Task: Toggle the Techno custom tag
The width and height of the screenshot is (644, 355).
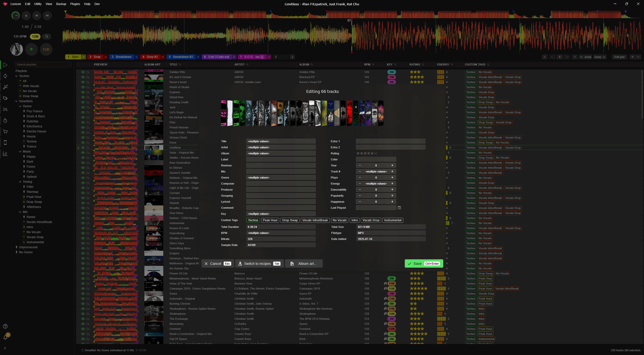Action: click(253, 220)
